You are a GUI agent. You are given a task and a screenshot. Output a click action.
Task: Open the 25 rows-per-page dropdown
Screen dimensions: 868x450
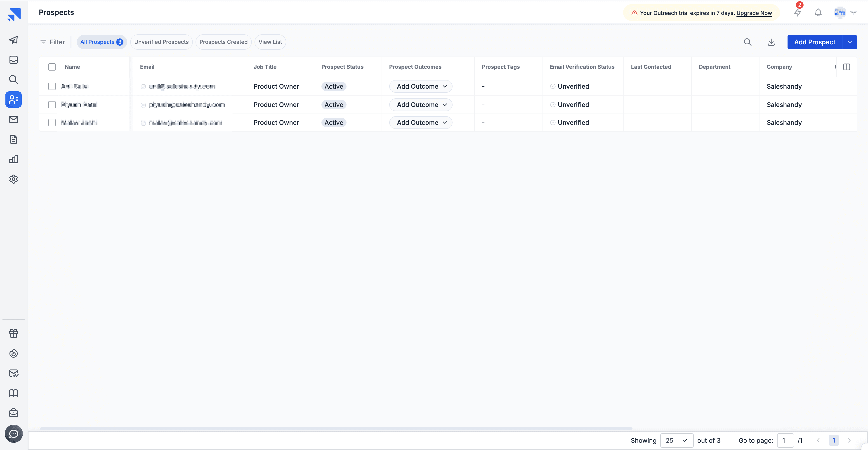tap(676, 440)
